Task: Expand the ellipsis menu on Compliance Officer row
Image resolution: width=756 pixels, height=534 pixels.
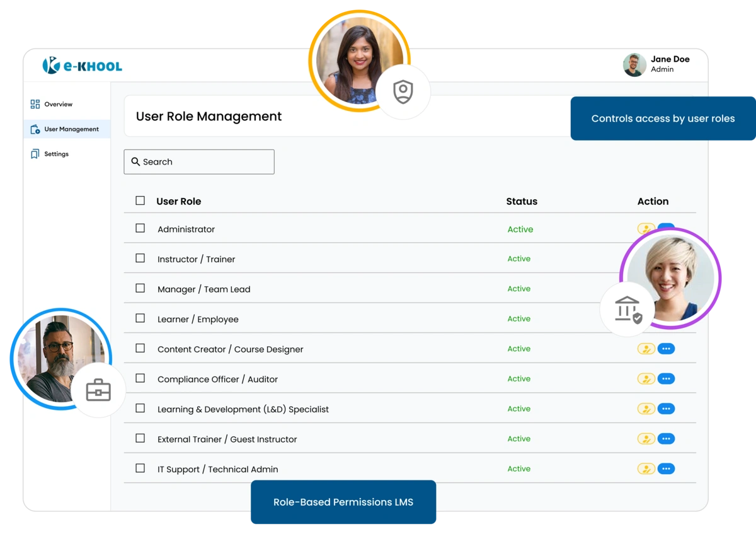Action: [666, 378]
